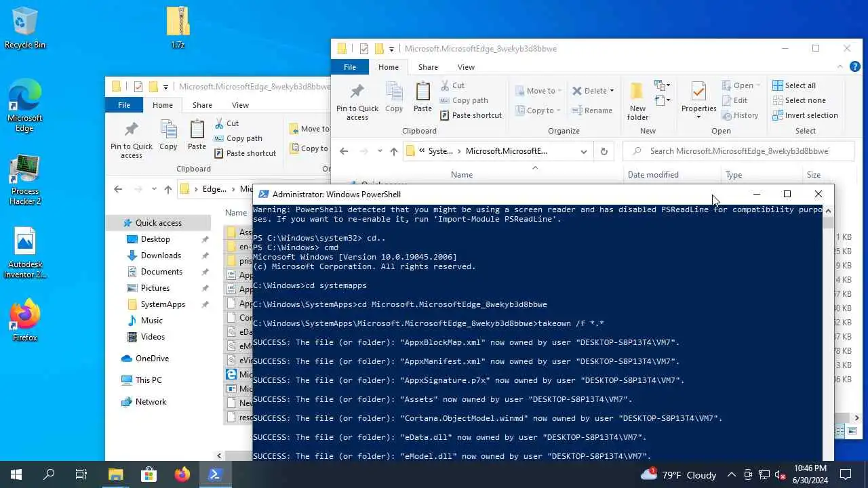Screen dimensions: 868x488
Task: Open Microsoft Store from the taskbar
Action: (x=149, y=474)
